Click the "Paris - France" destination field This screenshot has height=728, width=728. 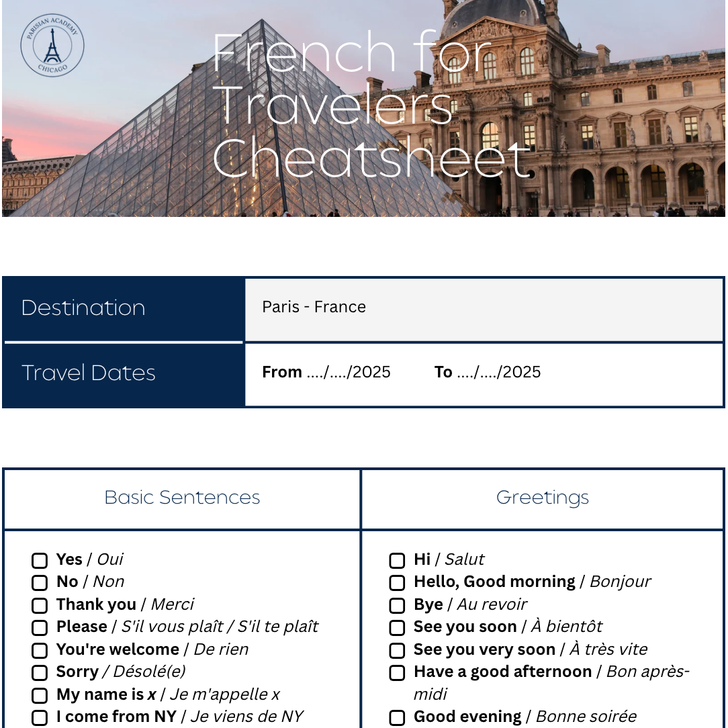(x=484, y=308)
